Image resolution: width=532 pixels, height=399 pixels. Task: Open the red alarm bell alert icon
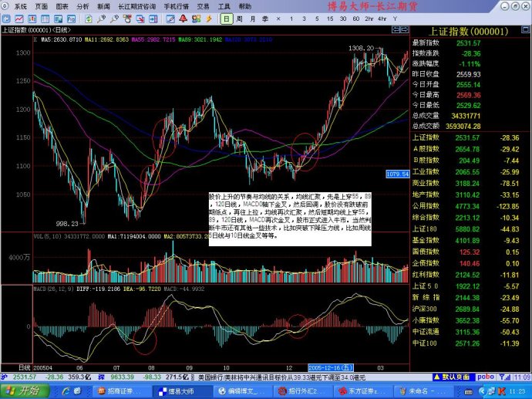coord(184,19)
